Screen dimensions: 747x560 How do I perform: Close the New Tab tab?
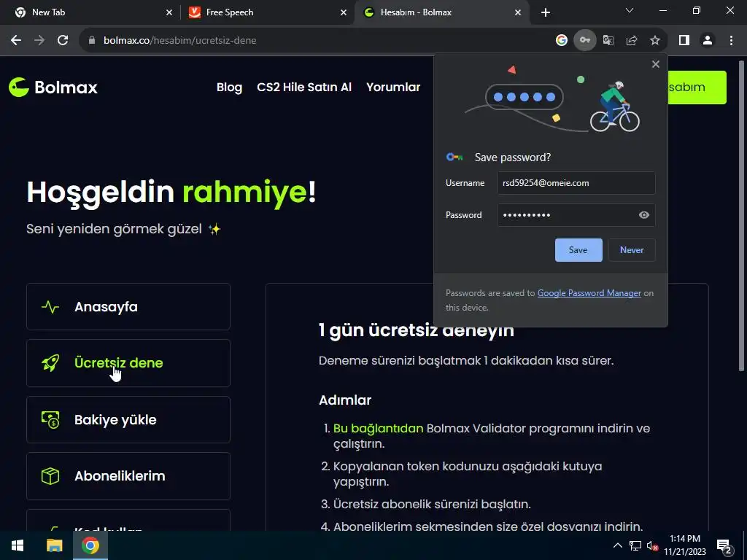pos(169,13)
